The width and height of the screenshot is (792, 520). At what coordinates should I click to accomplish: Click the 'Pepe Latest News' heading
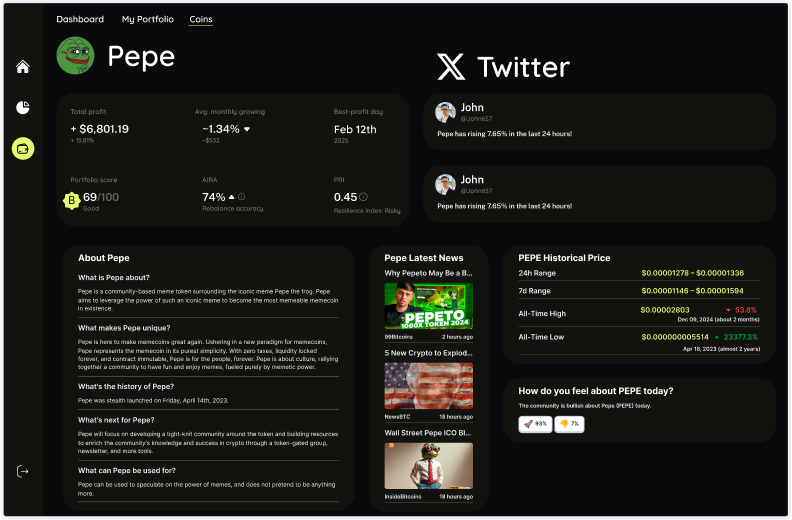point(424,258)
